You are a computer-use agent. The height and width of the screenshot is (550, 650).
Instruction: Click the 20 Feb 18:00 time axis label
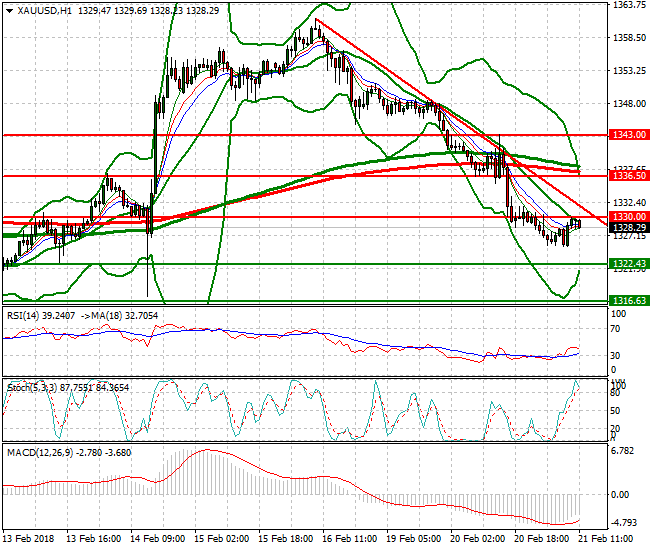tap(542, 539)
